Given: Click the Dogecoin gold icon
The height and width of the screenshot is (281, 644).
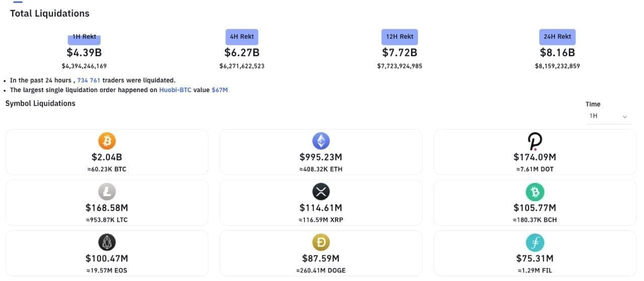Looking at the screenshot, I should [321, 242].
